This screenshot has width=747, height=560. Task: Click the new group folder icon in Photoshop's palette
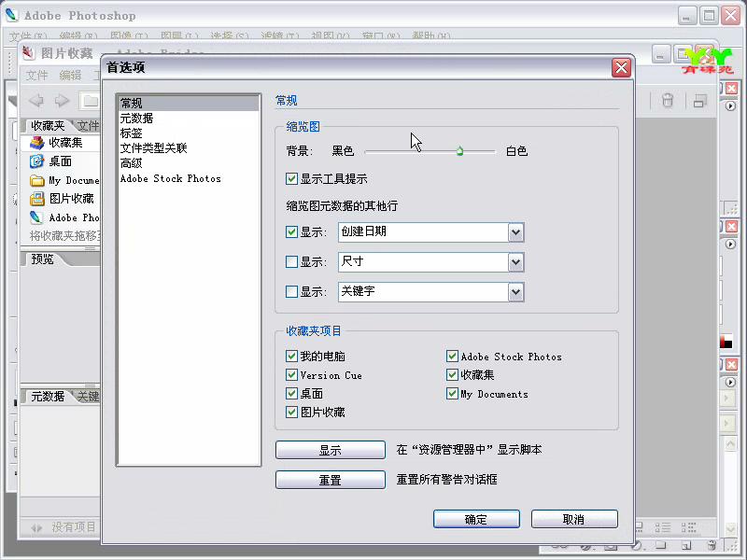pos(660,546)
